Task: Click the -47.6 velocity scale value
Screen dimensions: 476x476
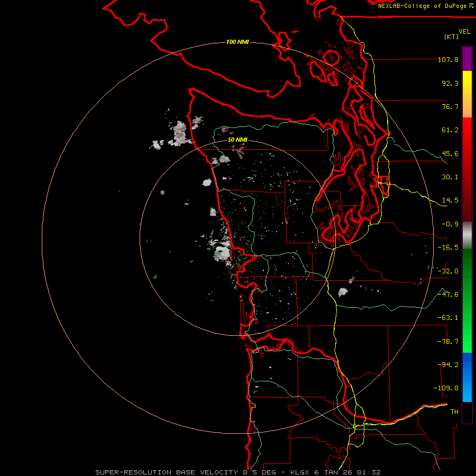Action: point(448,295)
